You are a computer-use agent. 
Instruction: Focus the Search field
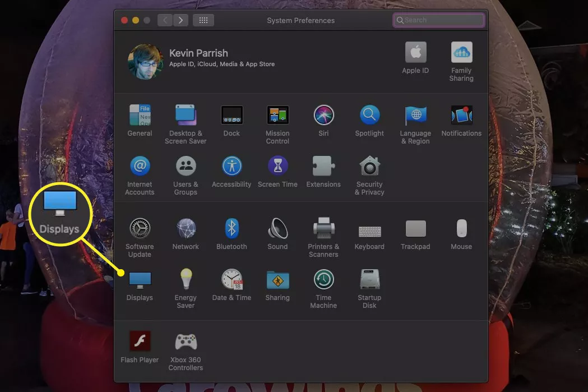tap(439, 20)
